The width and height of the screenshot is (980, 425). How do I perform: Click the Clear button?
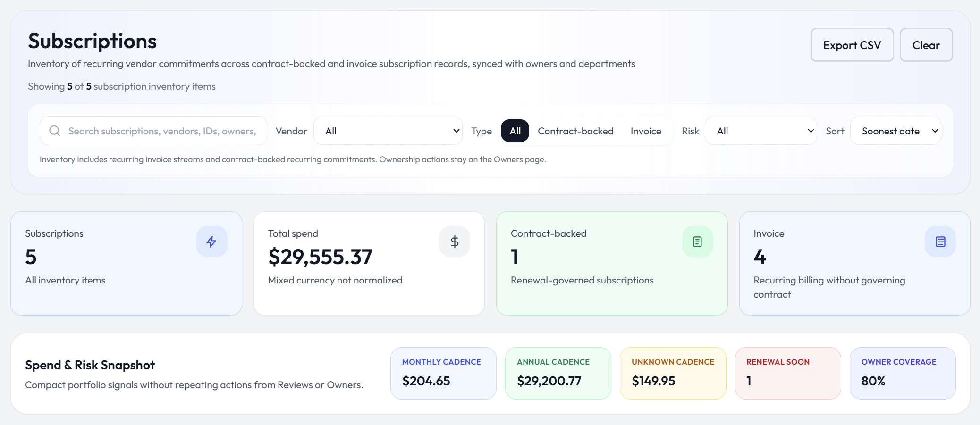tap(926, 45)
